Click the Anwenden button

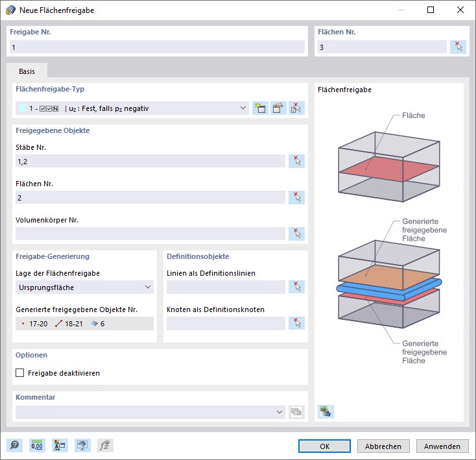point(442,446)
